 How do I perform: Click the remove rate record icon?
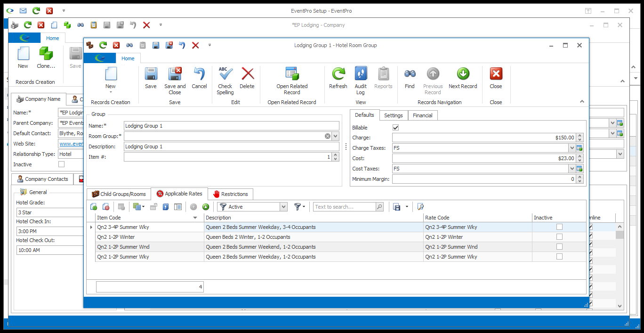(106, 207)
